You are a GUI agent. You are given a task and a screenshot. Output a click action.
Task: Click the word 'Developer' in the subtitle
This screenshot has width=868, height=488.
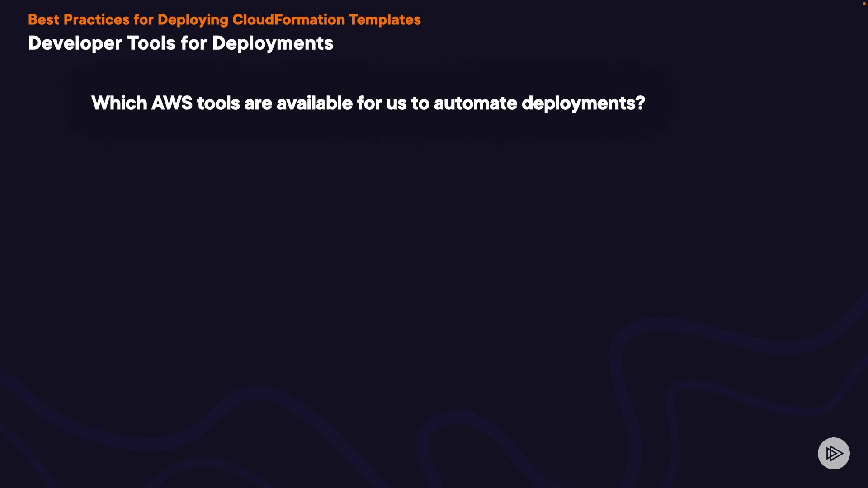pyautogui.click(x=75, y=43)
